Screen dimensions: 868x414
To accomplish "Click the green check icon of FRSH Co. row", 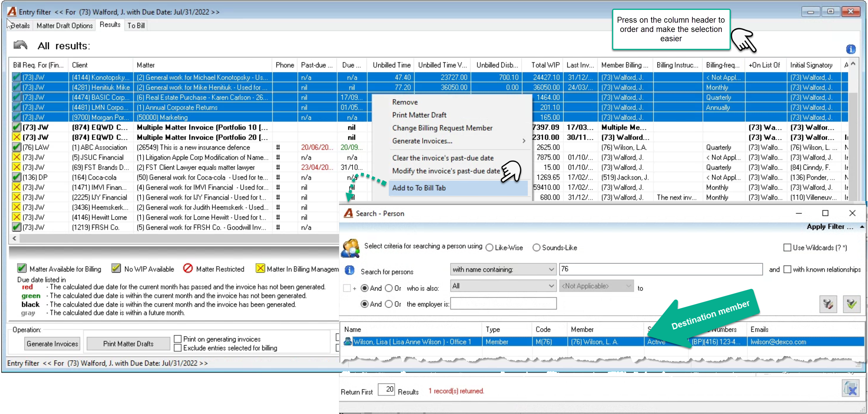I will [16, 227].
